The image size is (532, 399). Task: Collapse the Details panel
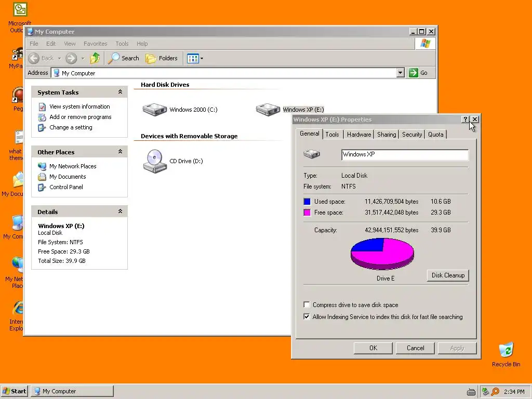click(x=120, y=211)
